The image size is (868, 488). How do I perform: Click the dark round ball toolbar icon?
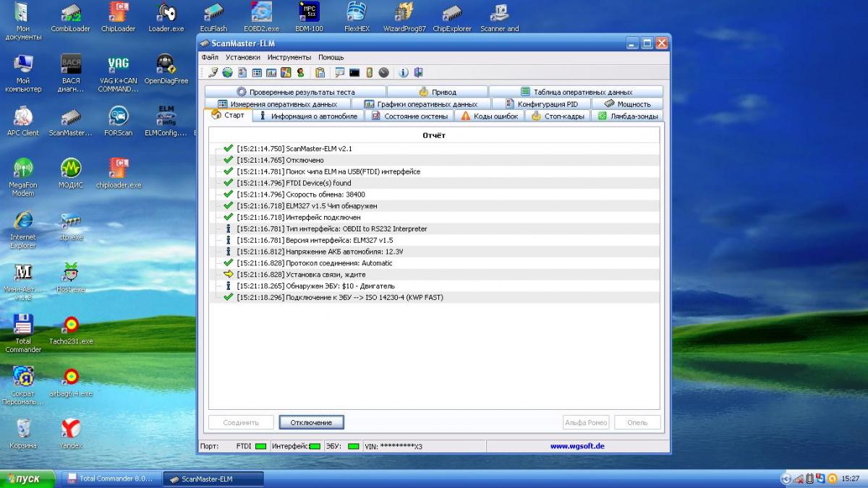pyautogui.click(x=383, y=72)
